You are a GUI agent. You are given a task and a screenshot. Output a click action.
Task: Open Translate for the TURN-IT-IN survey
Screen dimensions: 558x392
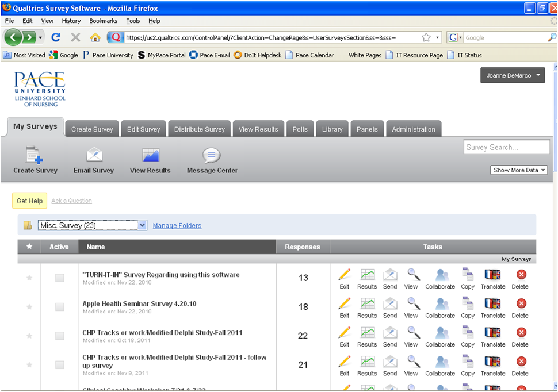(x=493, y=275)
